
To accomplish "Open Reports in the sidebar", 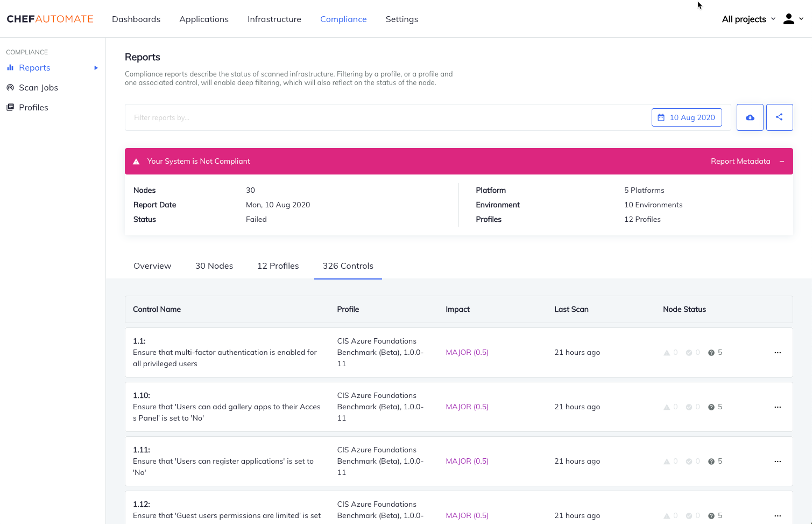I will pos(34,68).
